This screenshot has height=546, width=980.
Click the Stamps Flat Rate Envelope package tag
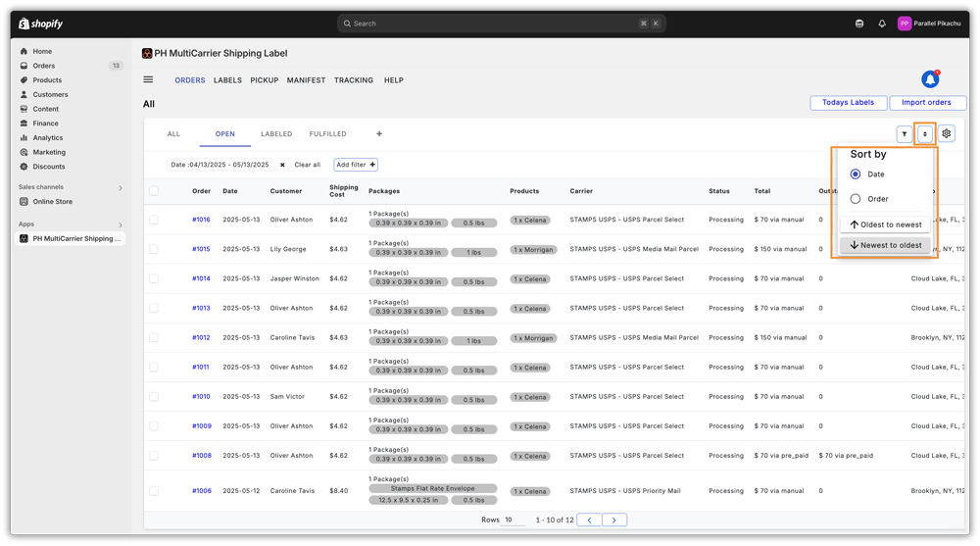click(432, 488)
